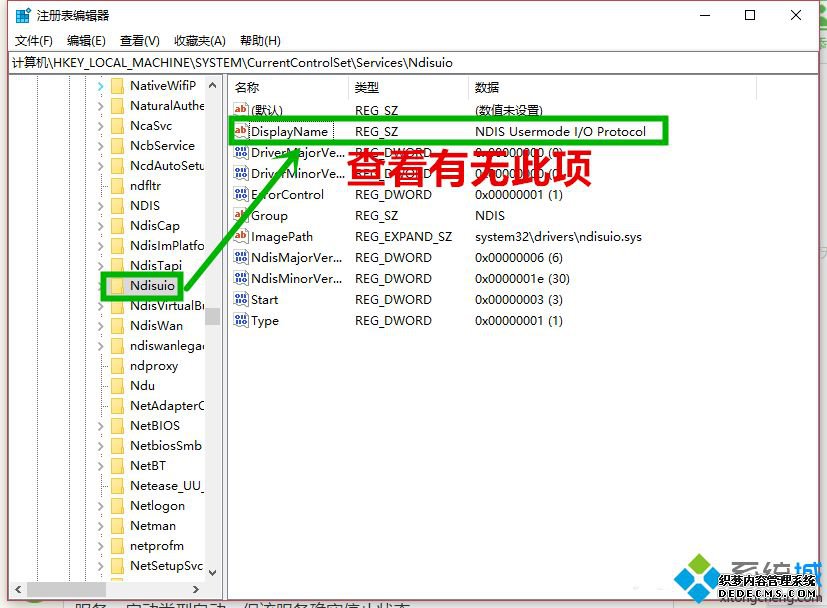The width and height of the screenshot is (827, 608).
Task: Click the system32\drivers\ndisuio.sys data cell
Action: pos(558,237)
